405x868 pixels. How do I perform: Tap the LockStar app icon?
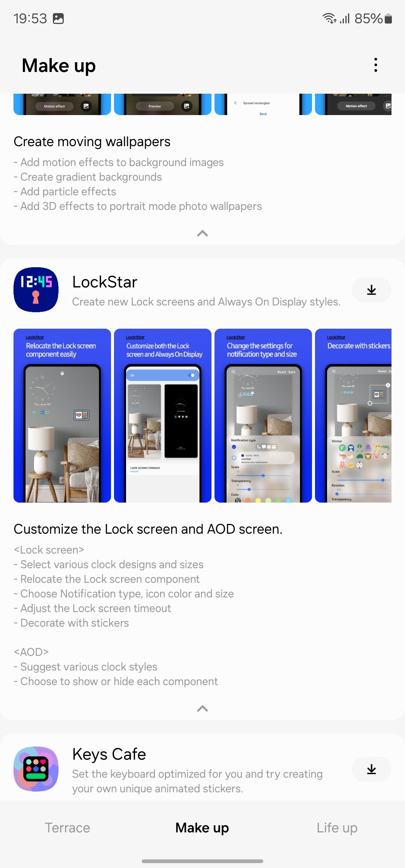(36, 290)
